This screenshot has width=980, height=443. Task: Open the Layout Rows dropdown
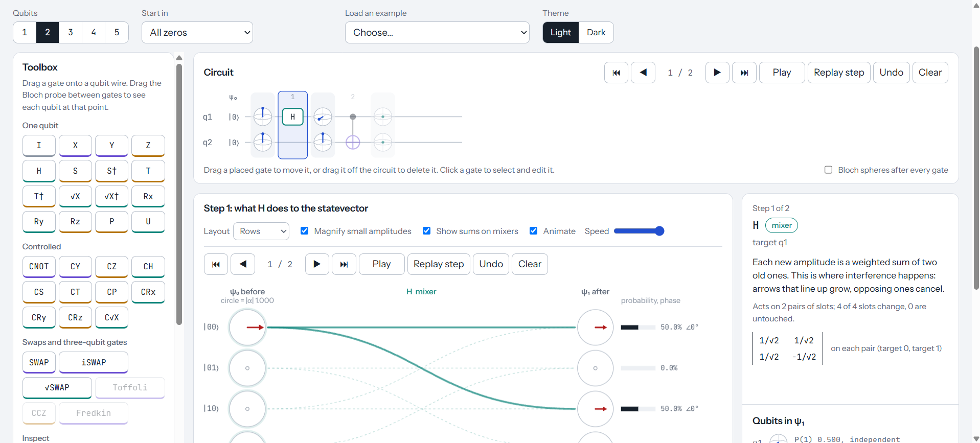coord(261,231)
